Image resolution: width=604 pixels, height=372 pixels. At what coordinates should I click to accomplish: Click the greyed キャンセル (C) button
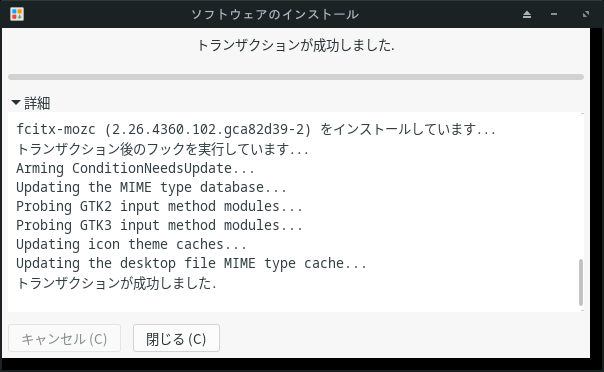(x=64, y=338)
